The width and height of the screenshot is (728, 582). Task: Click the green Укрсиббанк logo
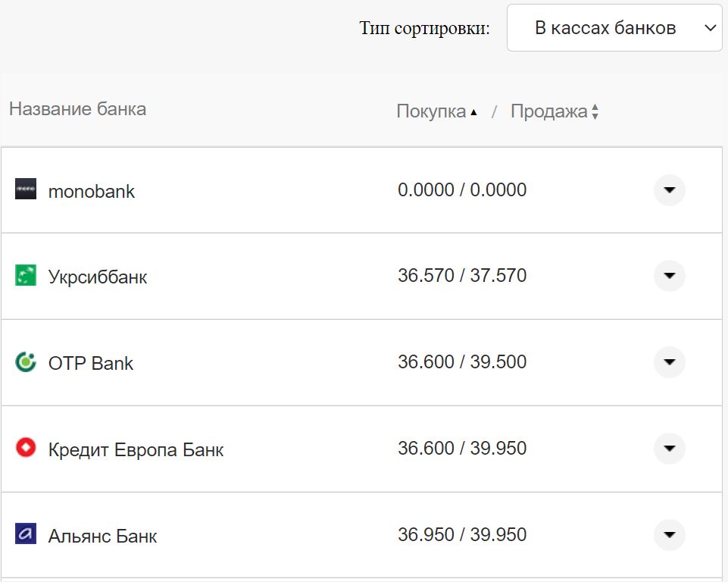27,276
